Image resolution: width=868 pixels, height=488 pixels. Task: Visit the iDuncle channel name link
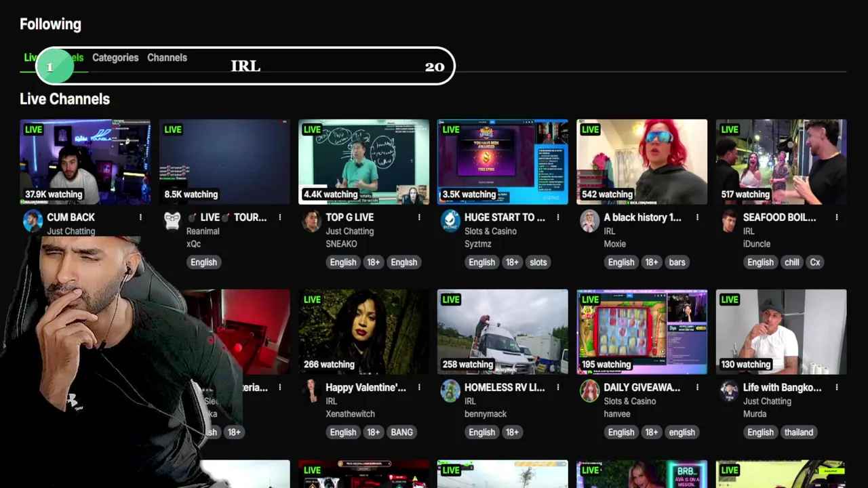[758, 244]
